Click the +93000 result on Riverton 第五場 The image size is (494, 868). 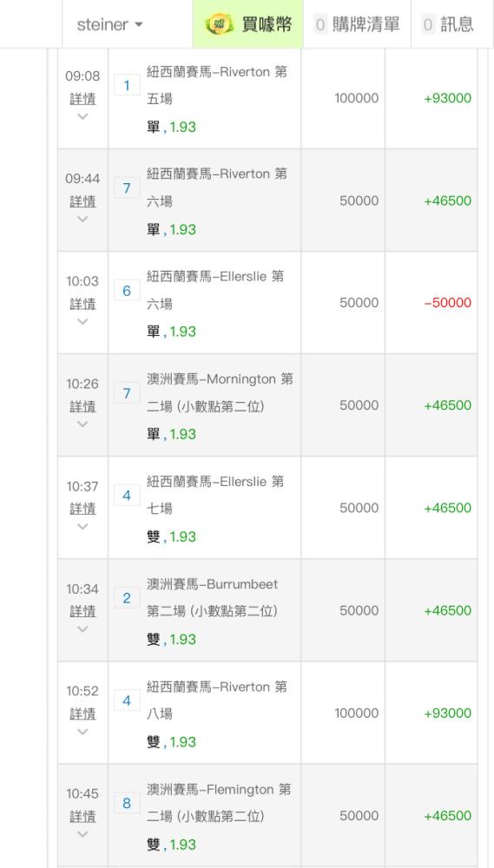447,98
